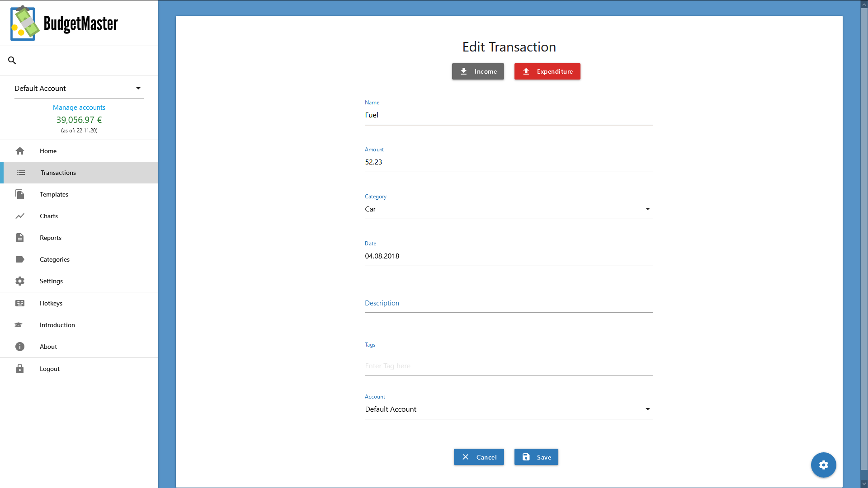Click the Categories label icon
The height and width of the screenshot is (488, 868).
click(x=20, y=259)
